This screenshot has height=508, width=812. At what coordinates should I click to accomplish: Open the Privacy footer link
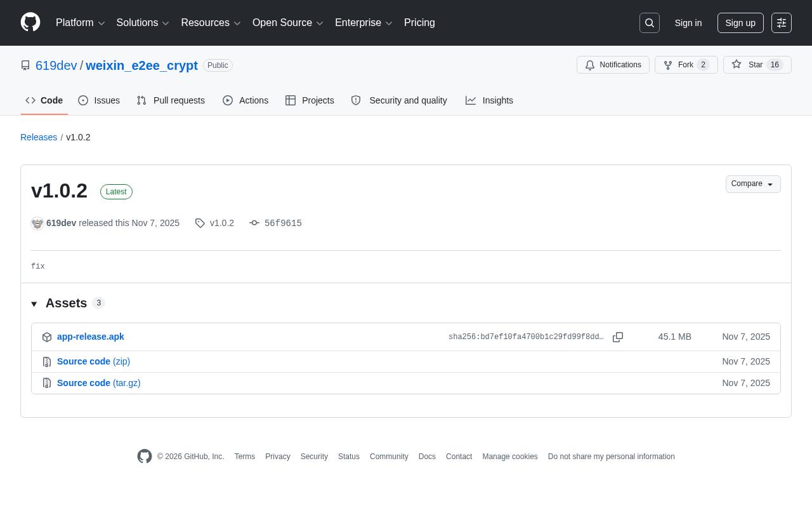[278, 457]
